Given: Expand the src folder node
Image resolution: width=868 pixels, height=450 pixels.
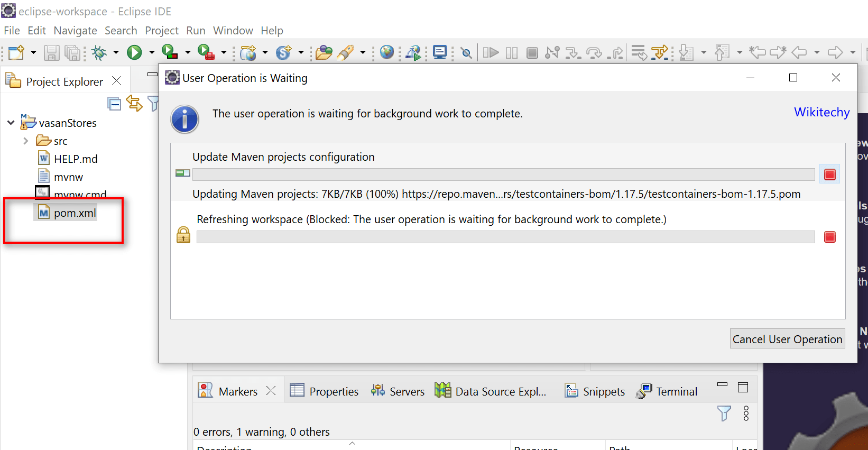Looking at the screenshot, I should [x=25, y=141].
